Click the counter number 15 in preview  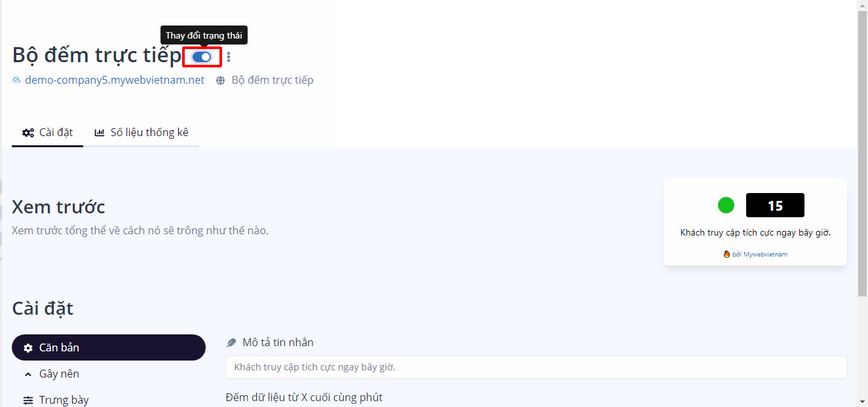tap(775, 205)
